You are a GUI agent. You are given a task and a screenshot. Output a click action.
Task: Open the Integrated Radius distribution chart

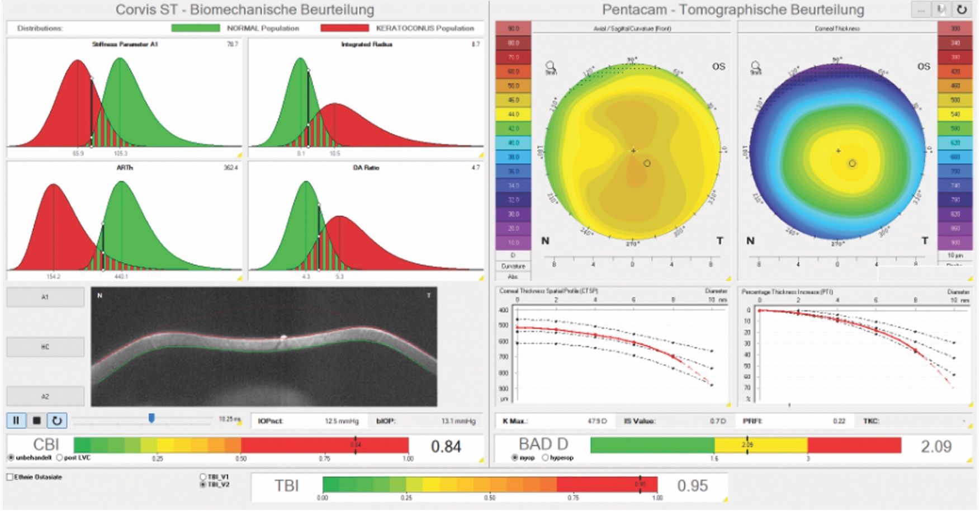click(x=366, y=98)
